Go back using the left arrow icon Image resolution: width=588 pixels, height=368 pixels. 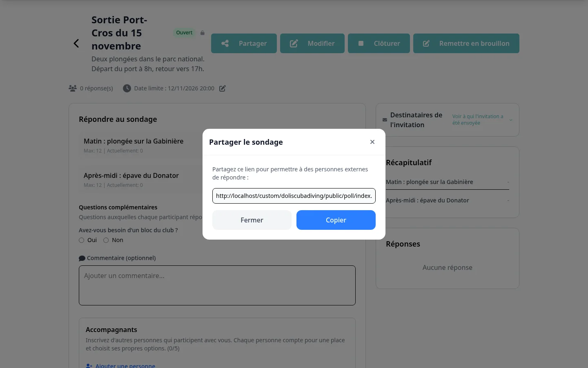pos(76,43)
